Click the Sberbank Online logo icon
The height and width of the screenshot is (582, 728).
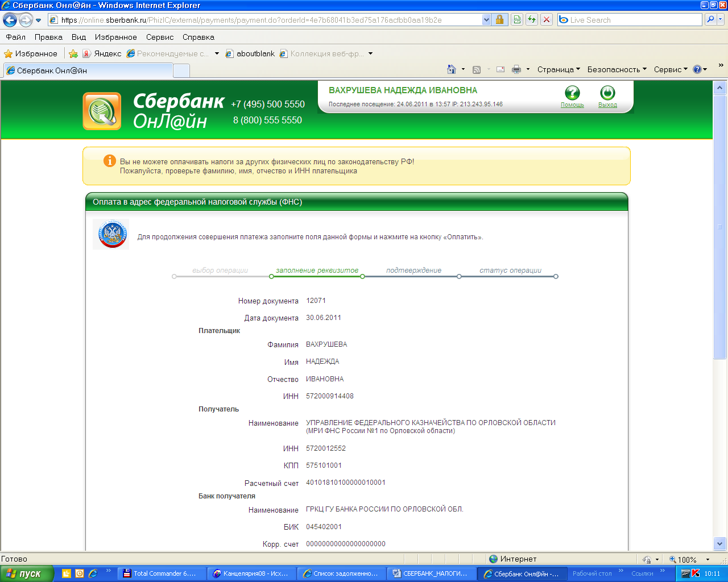102,111
